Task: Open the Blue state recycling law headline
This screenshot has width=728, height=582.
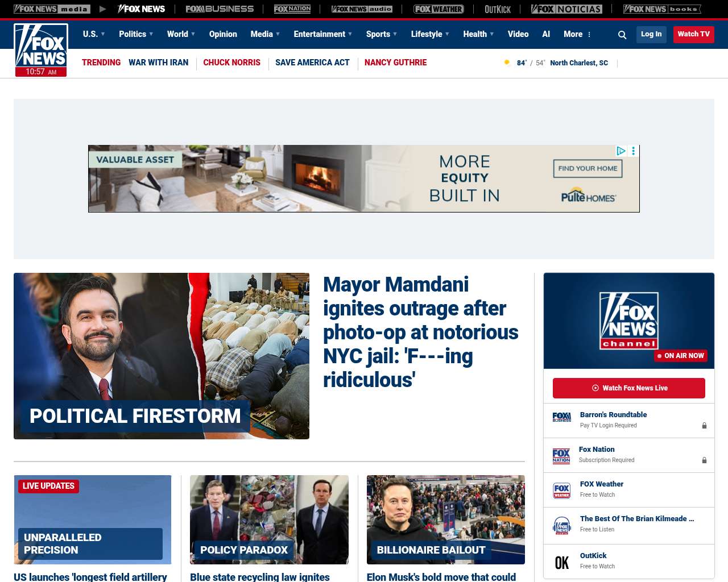Action: [x=260, y=577]
